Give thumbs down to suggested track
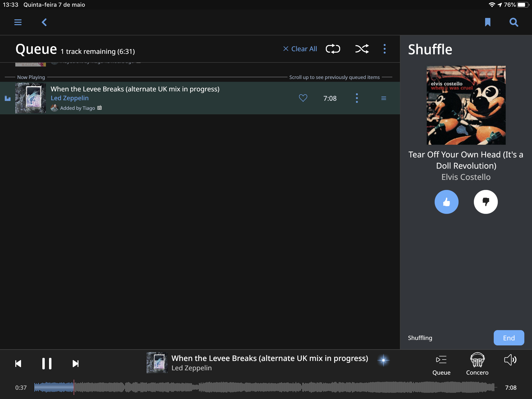 click(x=486, y=202)
